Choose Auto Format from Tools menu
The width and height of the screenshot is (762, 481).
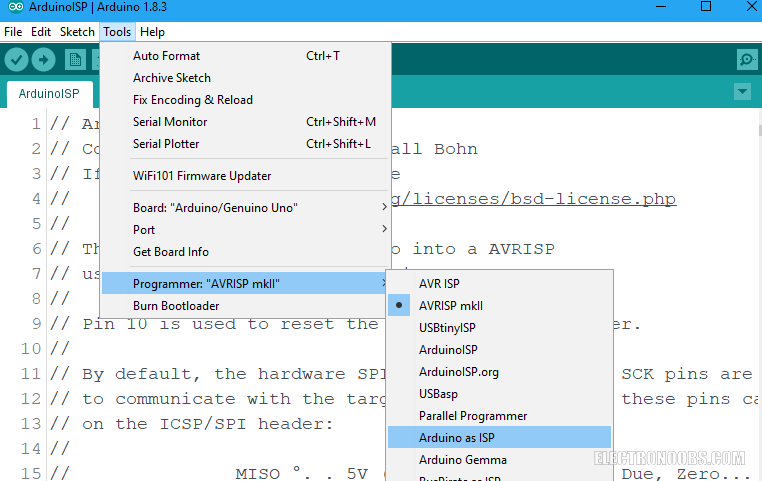pos(245,56)
